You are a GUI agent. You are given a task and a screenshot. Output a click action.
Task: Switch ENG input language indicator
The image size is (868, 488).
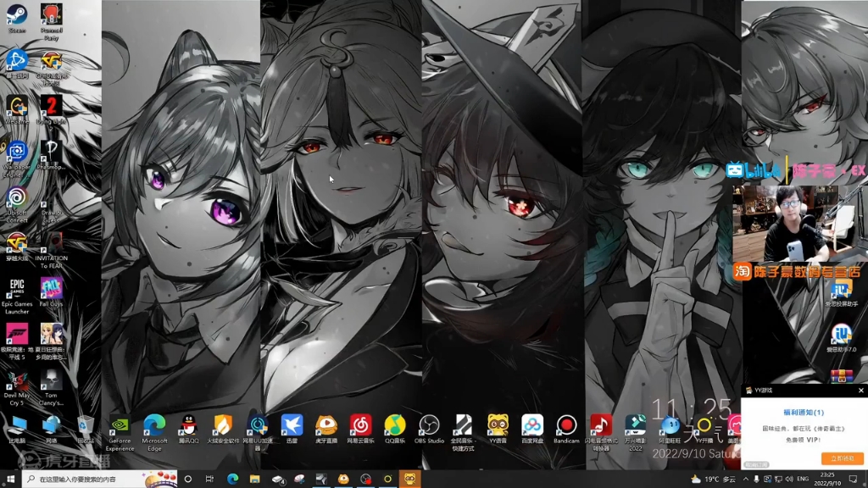pos(803,480)
